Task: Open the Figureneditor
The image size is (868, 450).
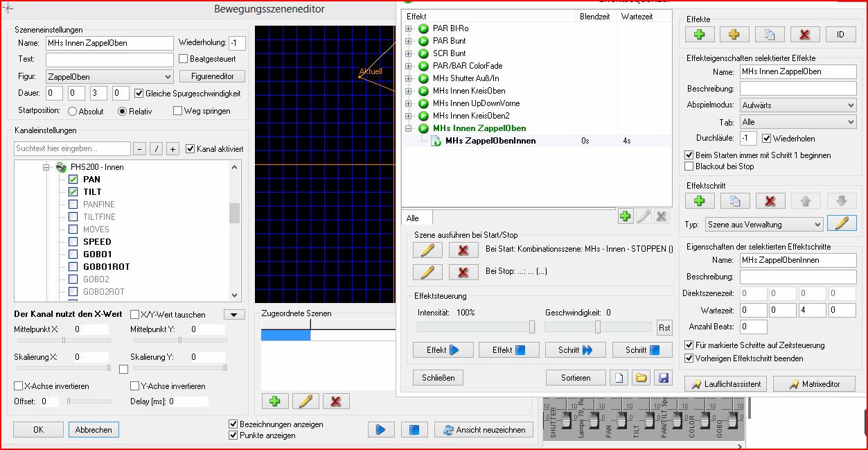Action: (211, 76)
